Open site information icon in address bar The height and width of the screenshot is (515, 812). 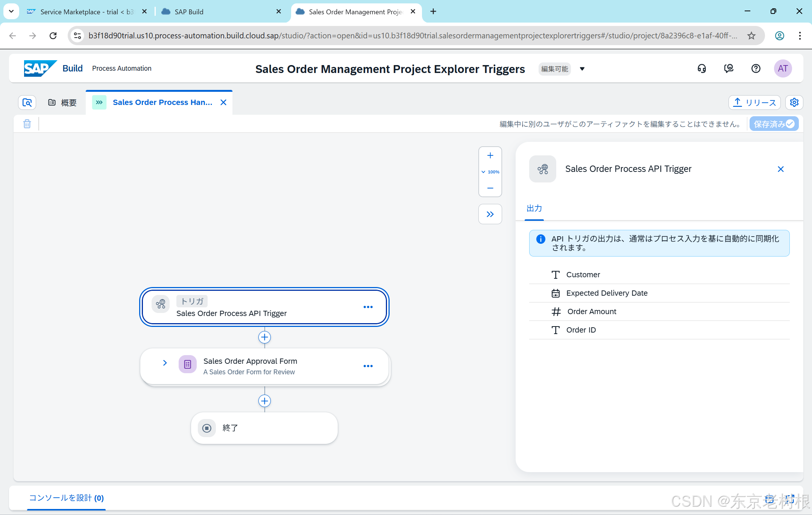[77, 36]
